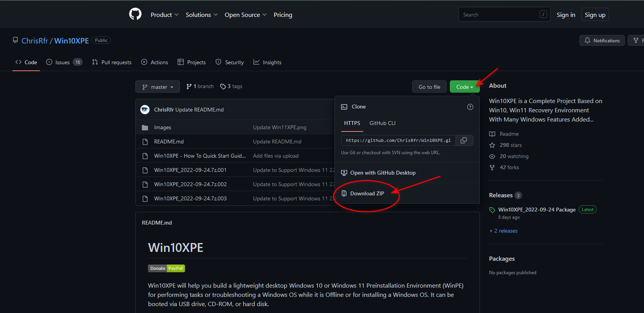
Task: View the 3 tags link
Action: click(231, 87)
